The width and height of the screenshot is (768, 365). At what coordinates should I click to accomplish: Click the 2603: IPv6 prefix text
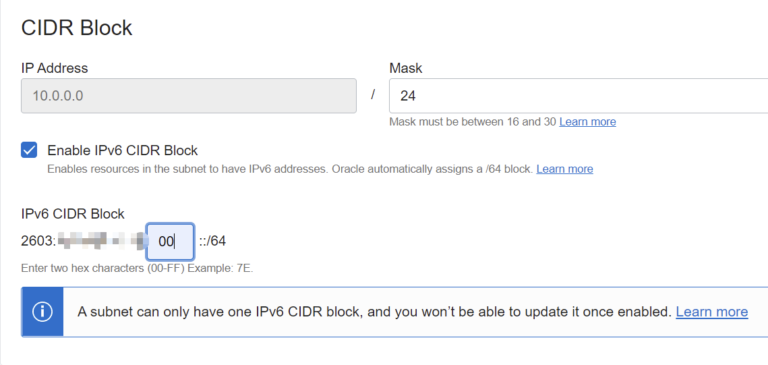(x=39, y=241)
